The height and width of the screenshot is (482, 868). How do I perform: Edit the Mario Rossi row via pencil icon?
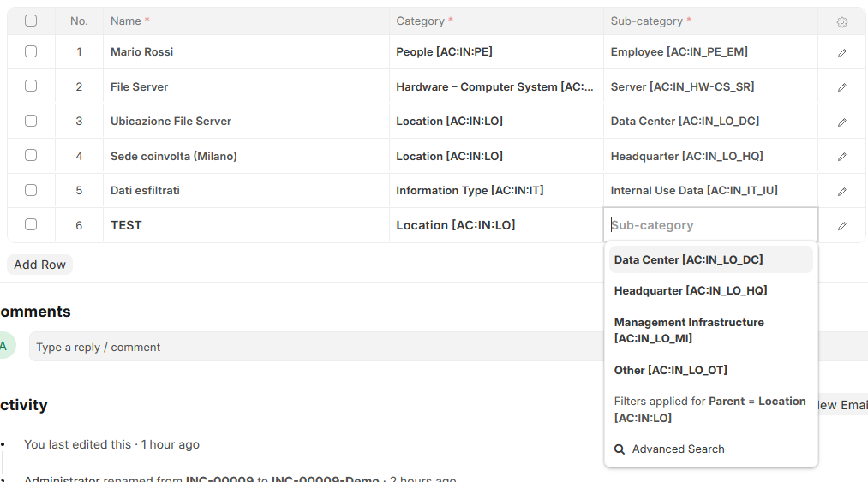click(841, 53)
